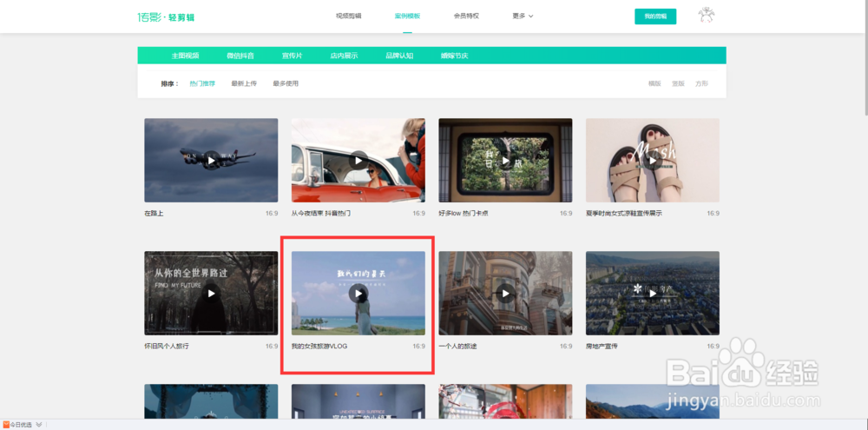Switch to the 店内展示 category tab
The width and height of the screenshot is (868, 430).
pos(345,56)
